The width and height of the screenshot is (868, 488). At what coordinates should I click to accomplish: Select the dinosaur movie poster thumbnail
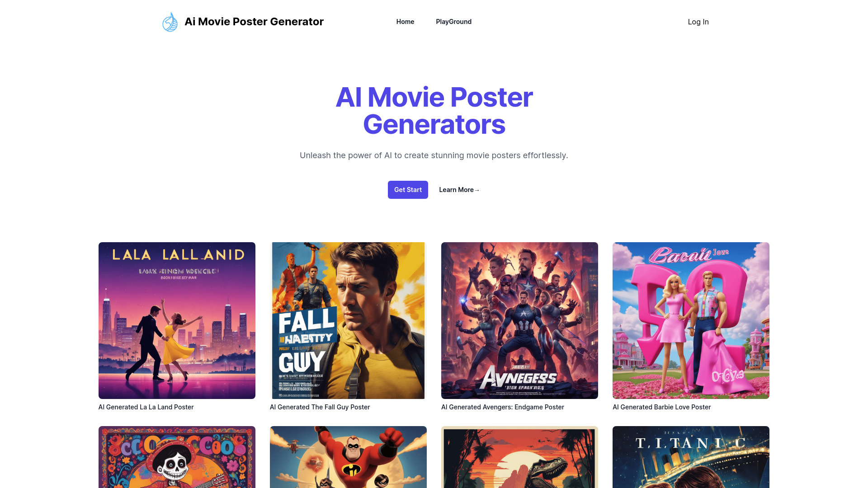tap(519, 456)
